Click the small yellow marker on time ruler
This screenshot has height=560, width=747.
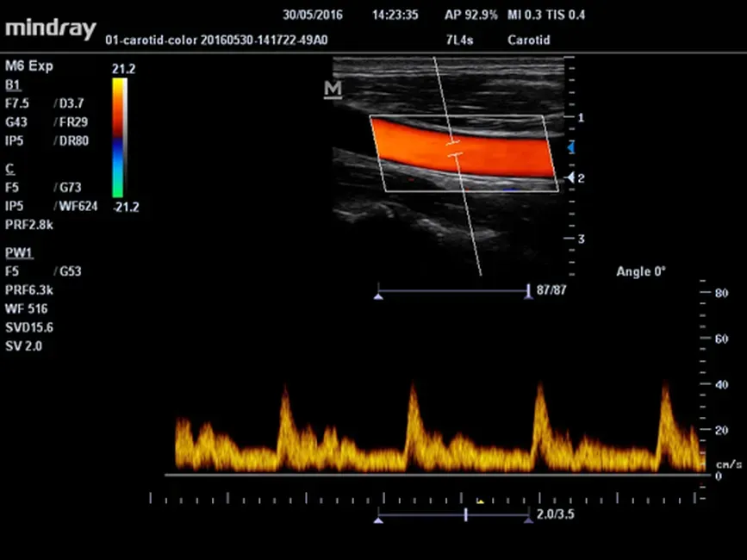(480, 500)
